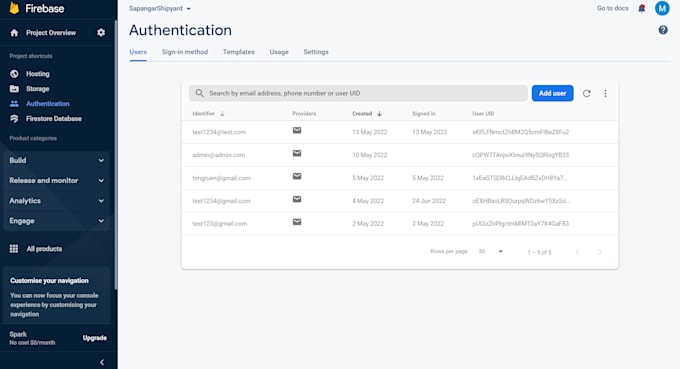Expand the Build category
This screenshot has height=369, width=680.
(56, 160)
